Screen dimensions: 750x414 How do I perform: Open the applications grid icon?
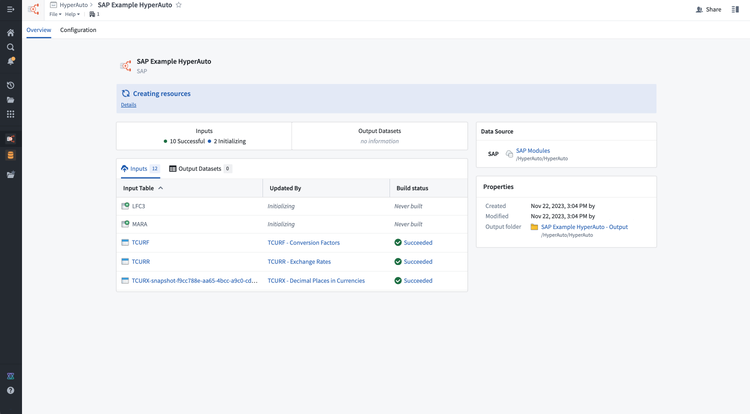[x=11, y=114]
